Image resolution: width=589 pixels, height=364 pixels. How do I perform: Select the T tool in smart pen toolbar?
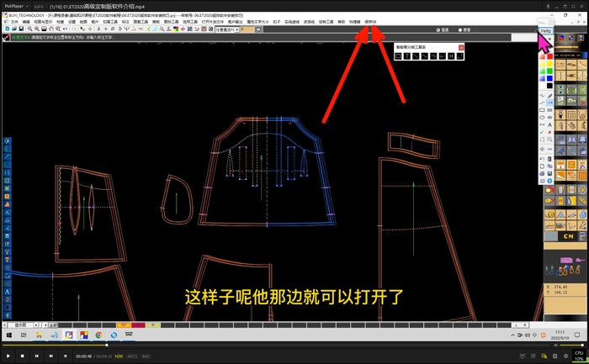[406, 56]
